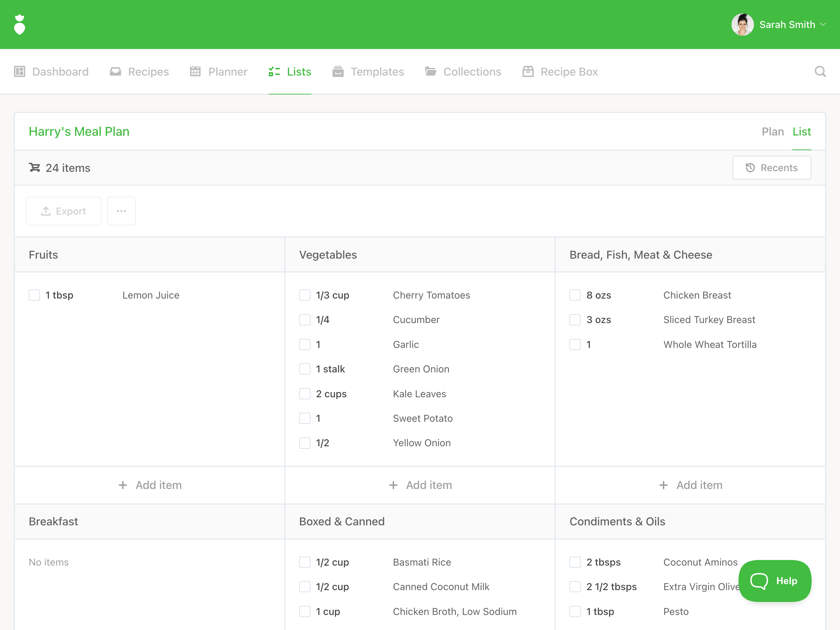Viewport: 840px width, 630px height.
Task: Check off Lemon Juice item
Action: (34, 295)
